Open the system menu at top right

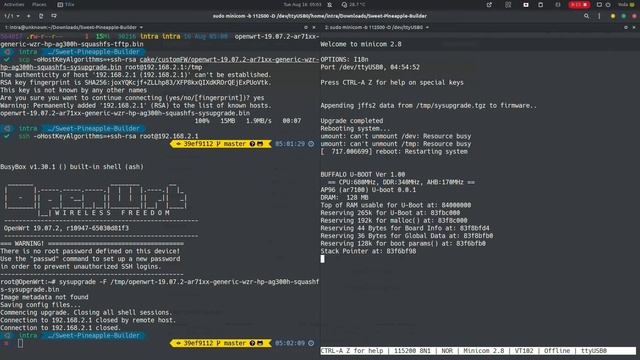(x=626, y=4)
